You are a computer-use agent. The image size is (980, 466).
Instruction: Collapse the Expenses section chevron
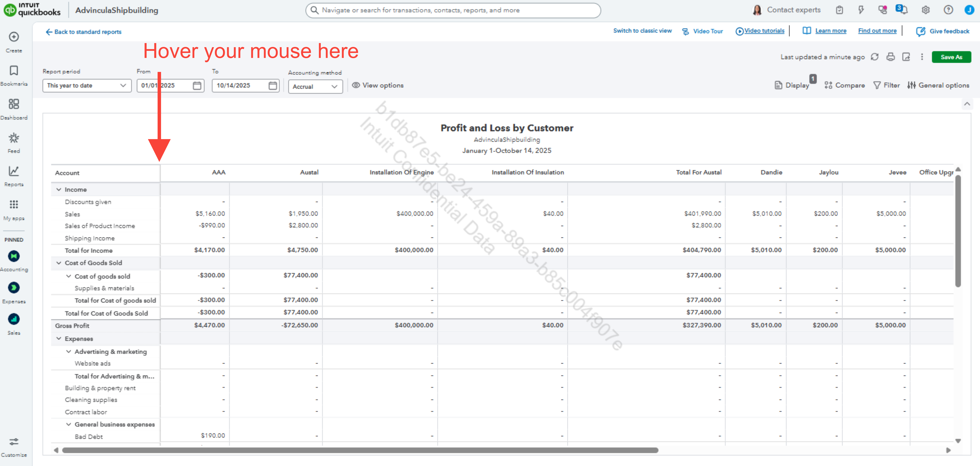[59, 339]
